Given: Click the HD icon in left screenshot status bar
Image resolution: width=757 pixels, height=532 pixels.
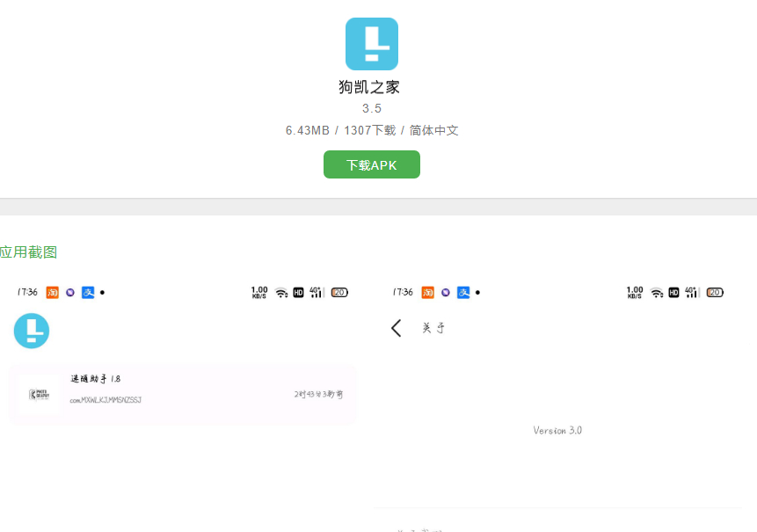Looking at the screenshot, I should coord(298,293).
